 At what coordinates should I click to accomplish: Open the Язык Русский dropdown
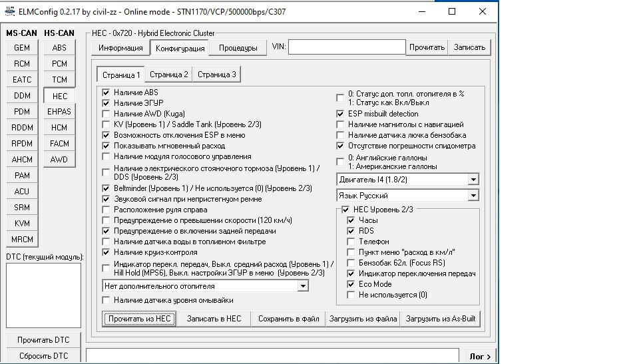point(473,196)
